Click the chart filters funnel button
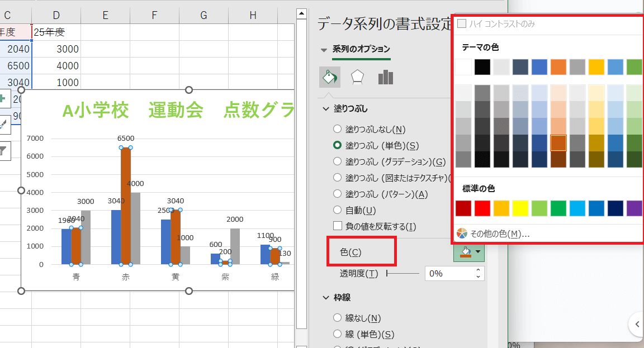The width and height of the screenshot is (644, 348). tap(3, 151)
